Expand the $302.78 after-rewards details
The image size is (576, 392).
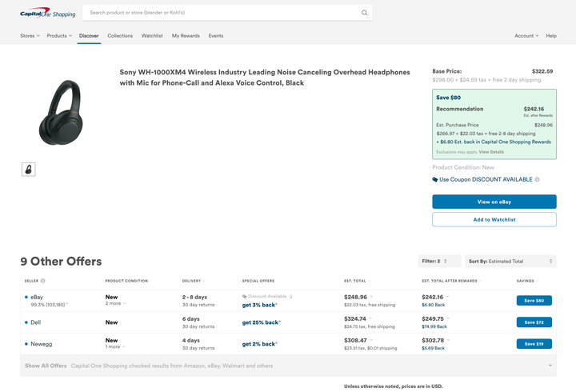pos(448,340)
